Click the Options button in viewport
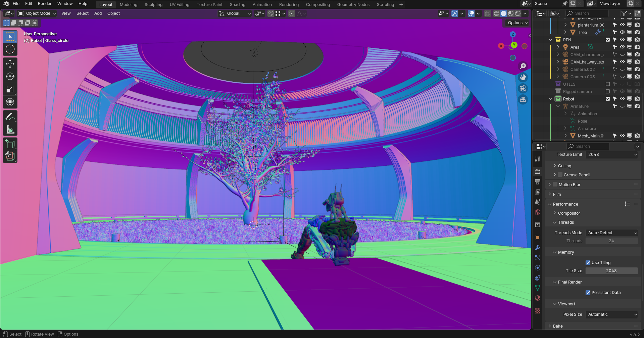 (517, 23)
